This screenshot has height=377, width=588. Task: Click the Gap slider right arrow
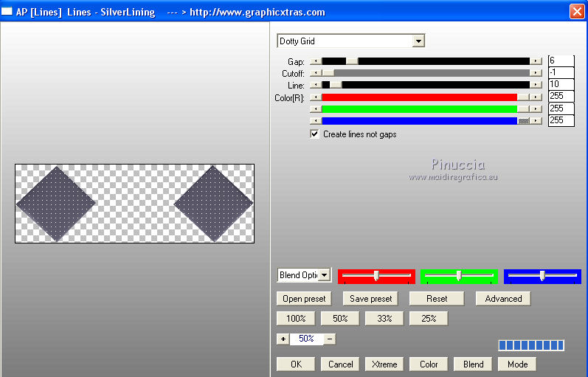[x=536, y=61]
